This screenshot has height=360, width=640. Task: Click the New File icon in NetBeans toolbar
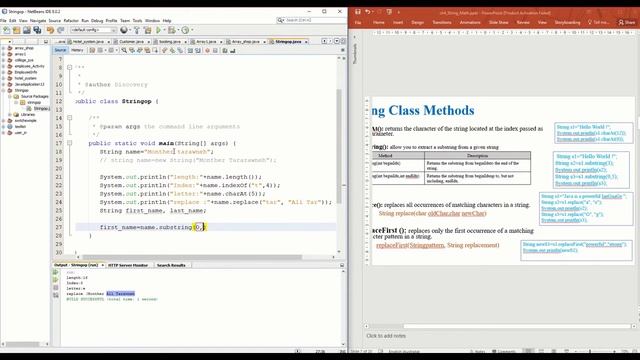pos(7,30)
